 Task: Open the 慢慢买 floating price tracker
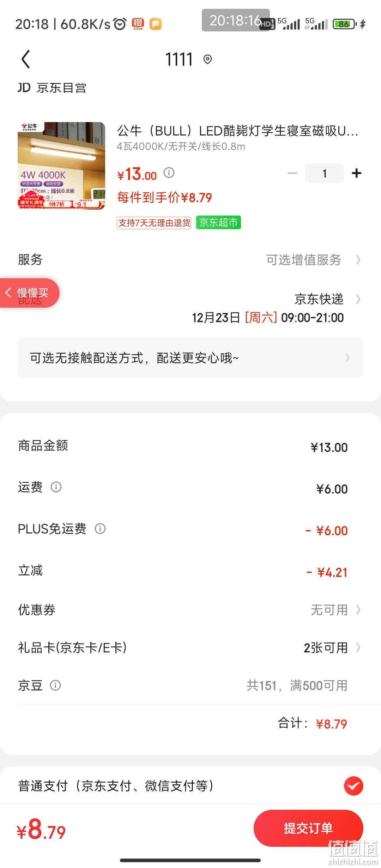click(30, 293)
